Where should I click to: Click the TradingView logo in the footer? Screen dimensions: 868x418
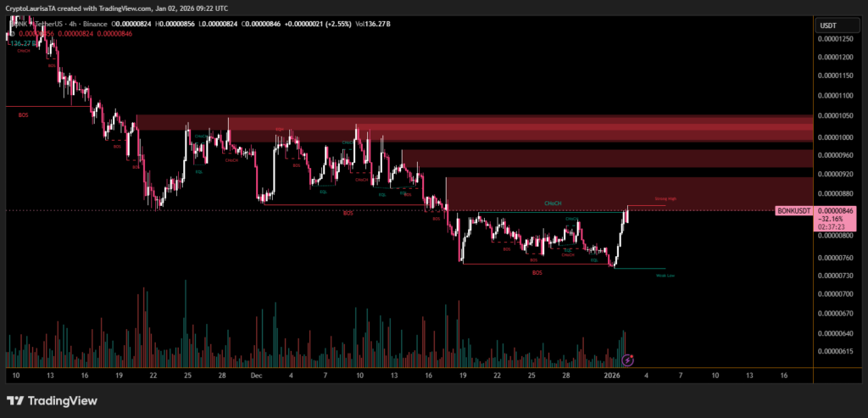pos(53,400)
